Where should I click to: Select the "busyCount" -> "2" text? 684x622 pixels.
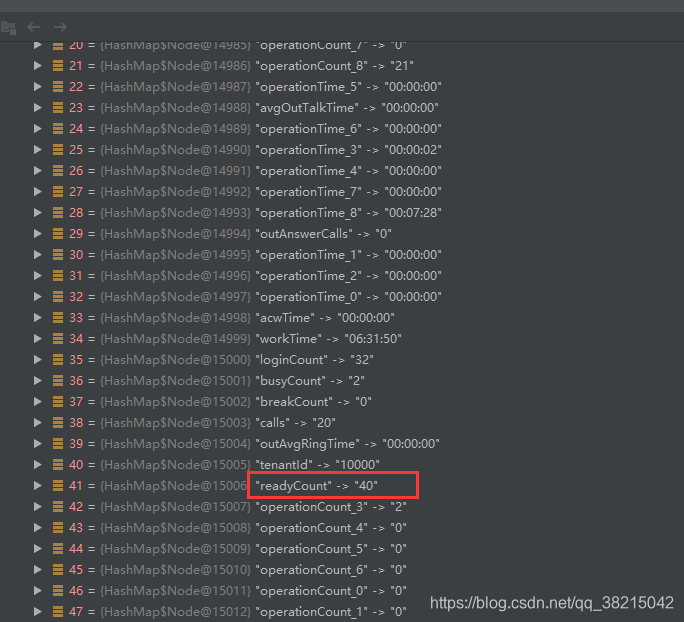[x=310, y=381]
